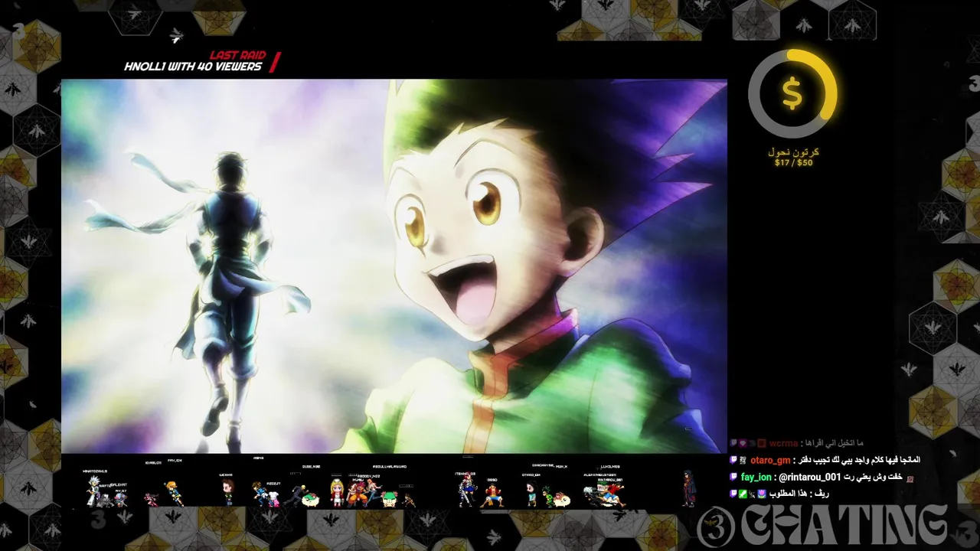Click the dollar sign donation goal ring
This screenshot has width=980, height=551.
[x=792, y=93]
